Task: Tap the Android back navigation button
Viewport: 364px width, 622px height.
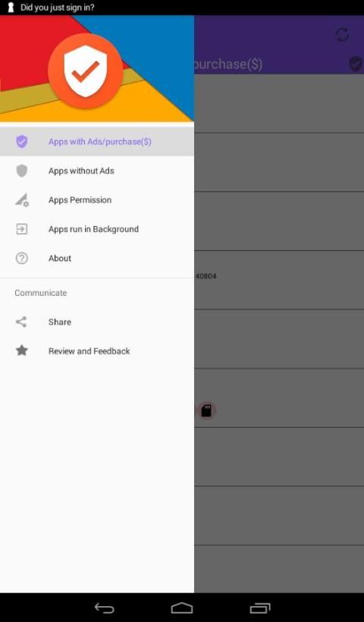Action: click(x=105, y=608)
